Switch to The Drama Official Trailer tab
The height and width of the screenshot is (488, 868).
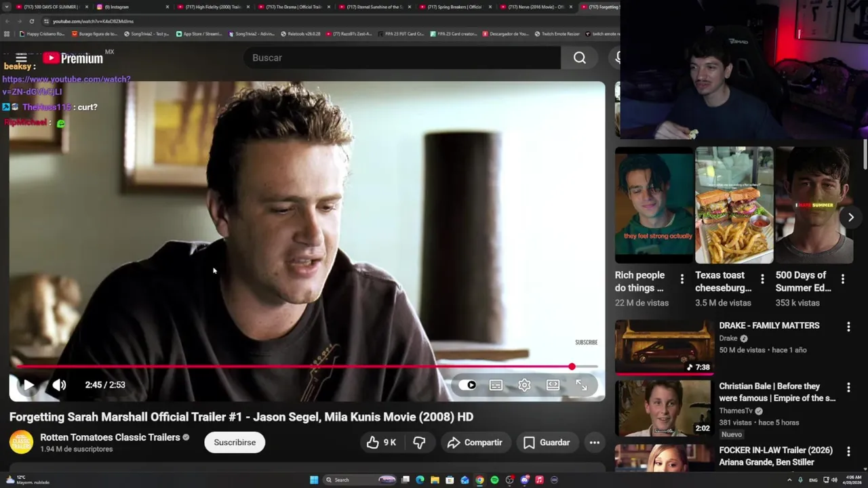point(294,7)
